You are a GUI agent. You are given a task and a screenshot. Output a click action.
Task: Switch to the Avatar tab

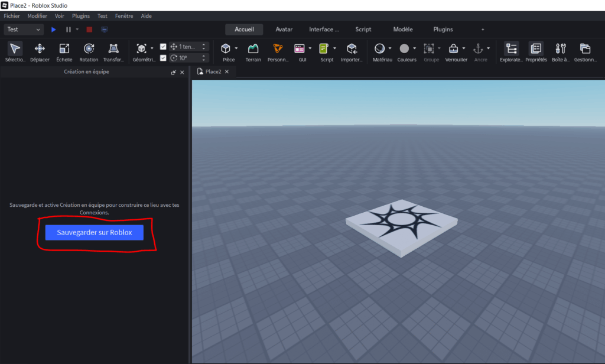point(284,29)
